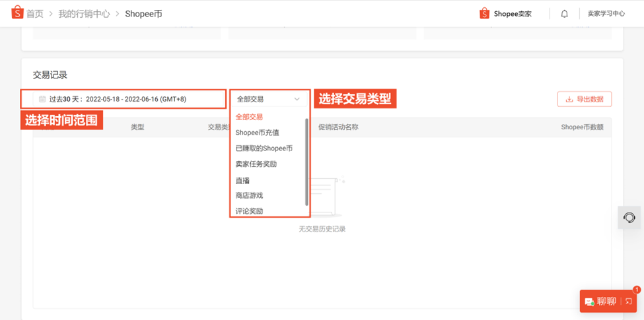Go to 我的行销中心 breadcrumb link
The image size is (644, 320).
click(84, 14)
